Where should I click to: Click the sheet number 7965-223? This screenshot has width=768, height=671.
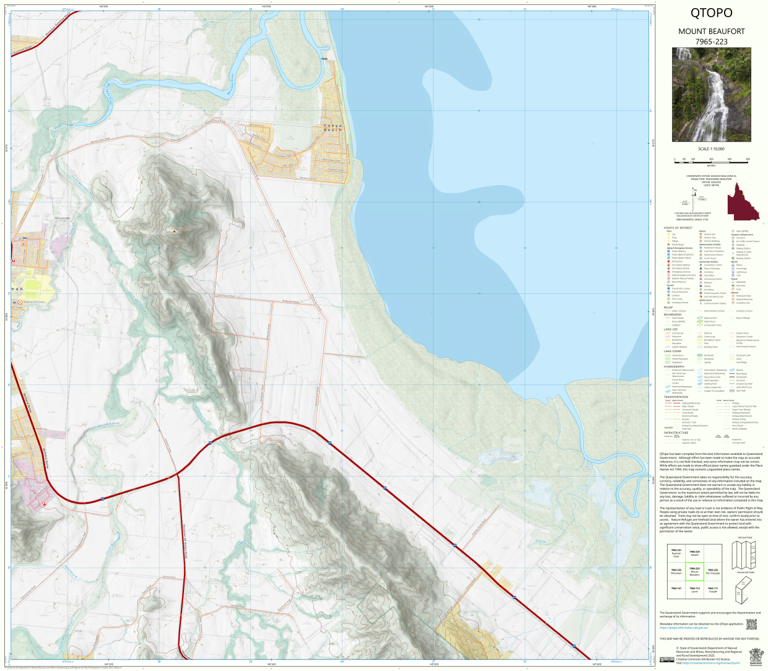[x=711, y=42]
